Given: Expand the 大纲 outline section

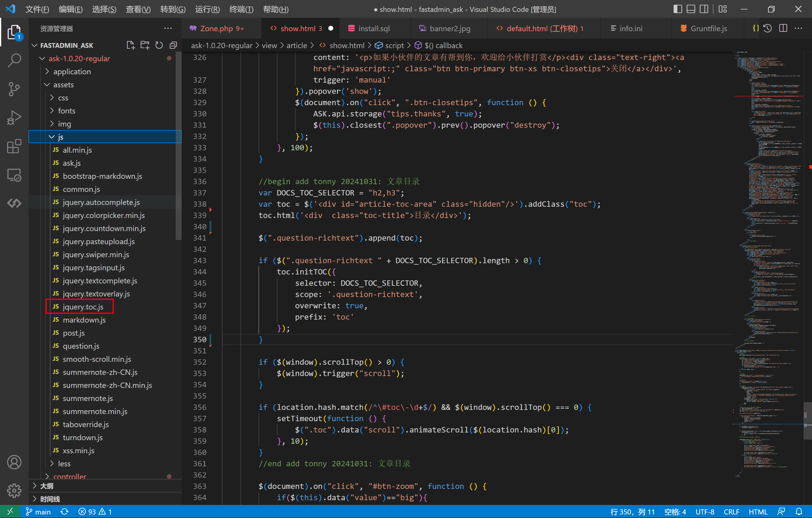Looking at the screenshot, I should [105, 486].
